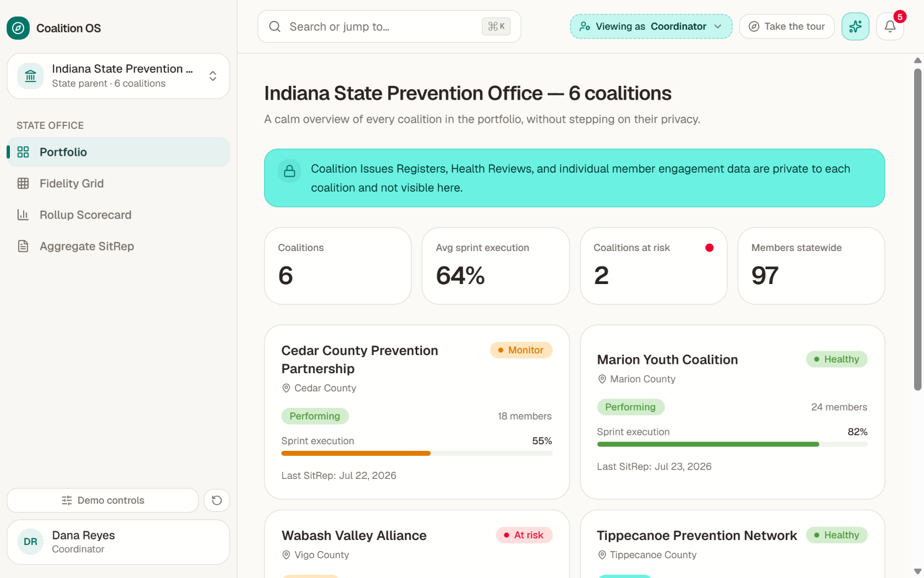Open Demo controls
Viewport: 924px width, 578px height.
pyautogui.click(x=103, y=500)
